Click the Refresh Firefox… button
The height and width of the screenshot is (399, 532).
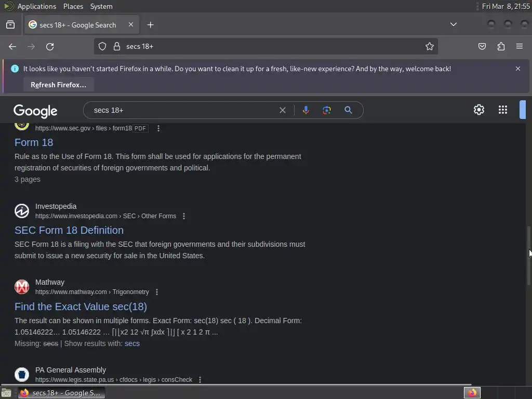[58, 85]
